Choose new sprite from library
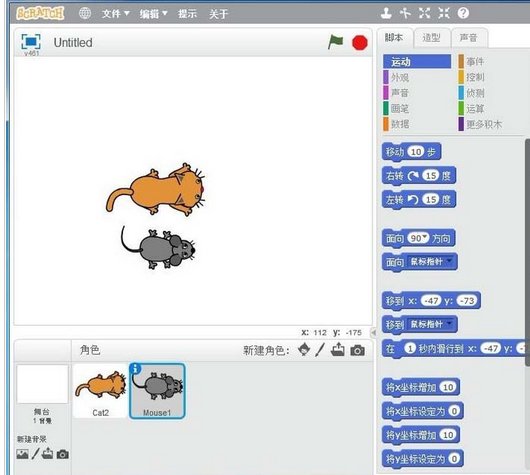530x475 pixels. coord(304,350)
